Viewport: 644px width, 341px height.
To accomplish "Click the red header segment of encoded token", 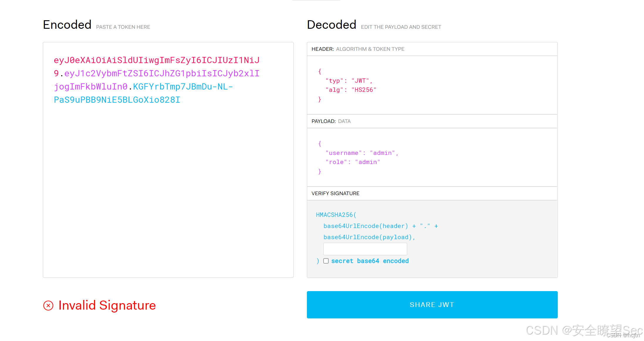I will coord(156,60).
